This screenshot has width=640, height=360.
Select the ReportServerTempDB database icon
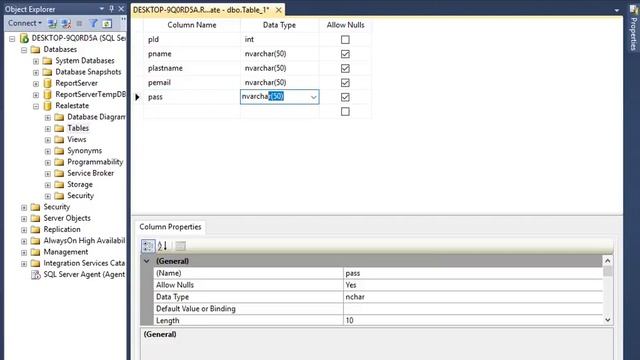click(47, 94)
